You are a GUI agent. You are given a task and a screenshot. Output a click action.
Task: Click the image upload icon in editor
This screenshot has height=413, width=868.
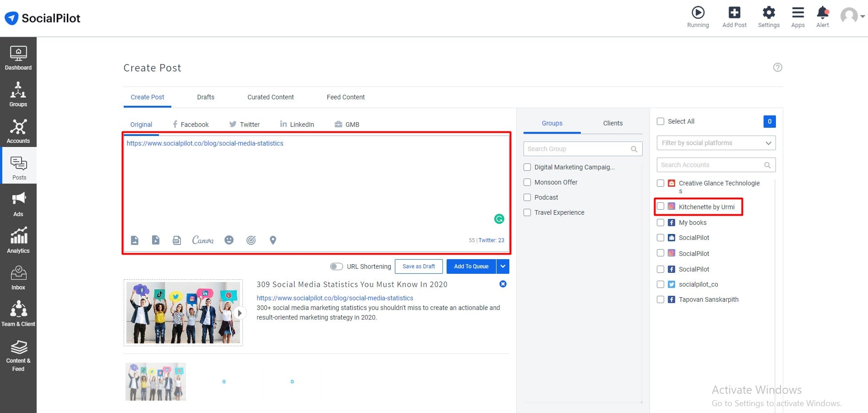click(x=135, y=240)
